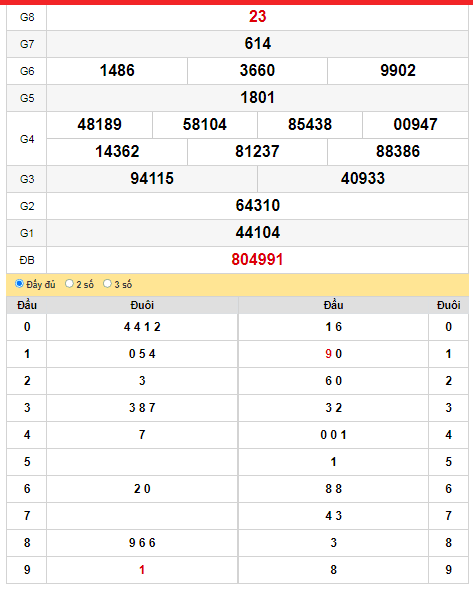
Task: Click the G3 number 40933
Action: coord(363,178)
